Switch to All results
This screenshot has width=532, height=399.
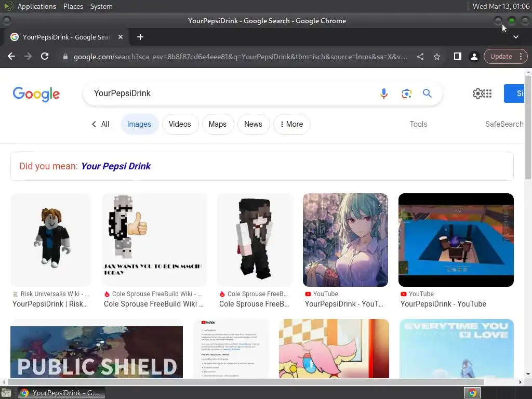[101, 124]
